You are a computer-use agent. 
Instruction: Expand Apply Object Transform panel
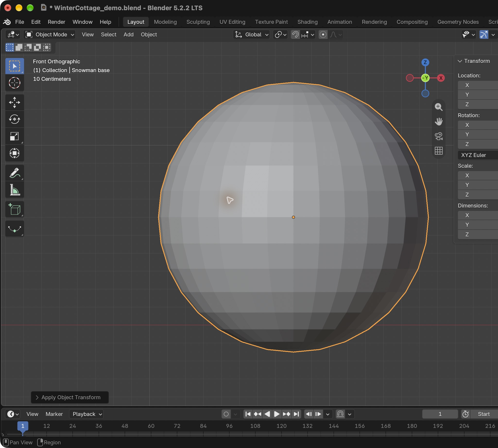[70, 397]
